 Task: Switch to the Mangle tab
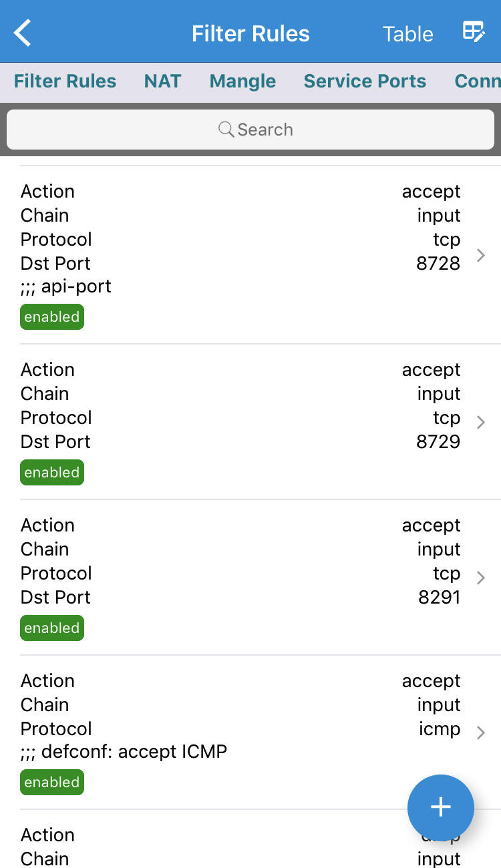coord(242,81)
